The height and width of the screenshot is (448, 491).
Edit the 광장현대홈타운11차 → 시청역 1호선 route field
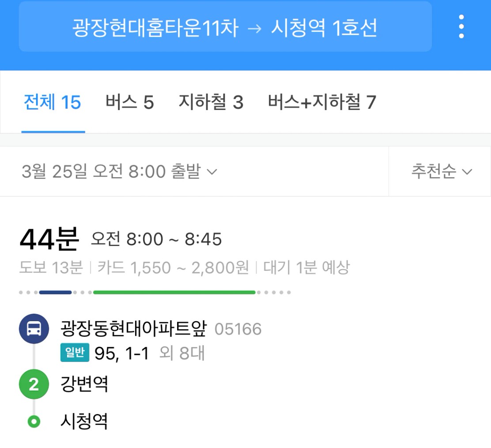tap(225, 27)
